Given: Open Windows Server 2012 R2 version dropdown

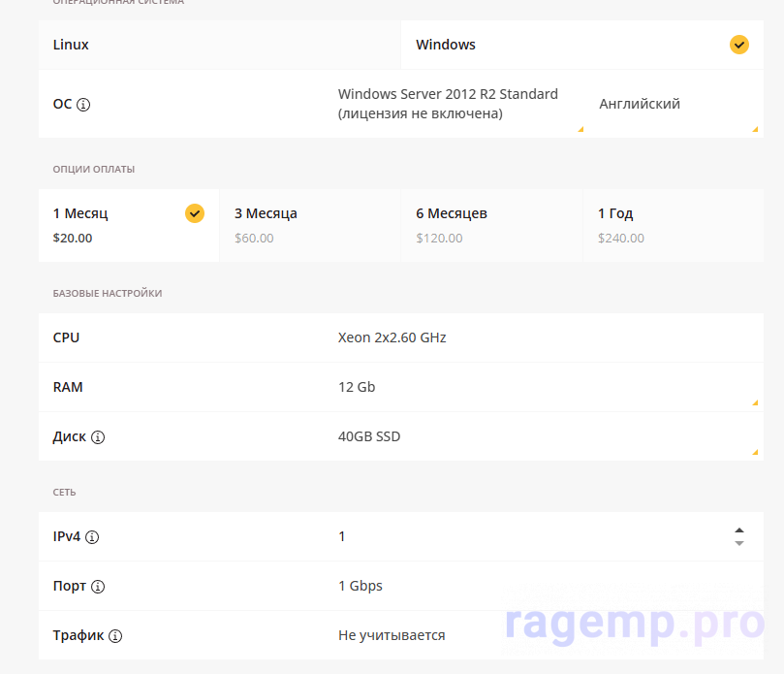Looking at the screenshot, I should [x=457, y=104].
